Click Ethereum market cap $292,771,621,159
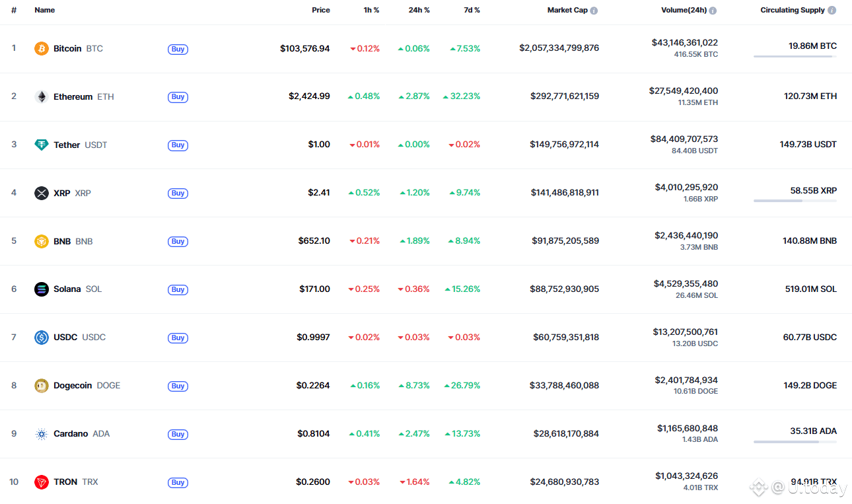Viewport: 852px width, 504px height. (565, 96)
